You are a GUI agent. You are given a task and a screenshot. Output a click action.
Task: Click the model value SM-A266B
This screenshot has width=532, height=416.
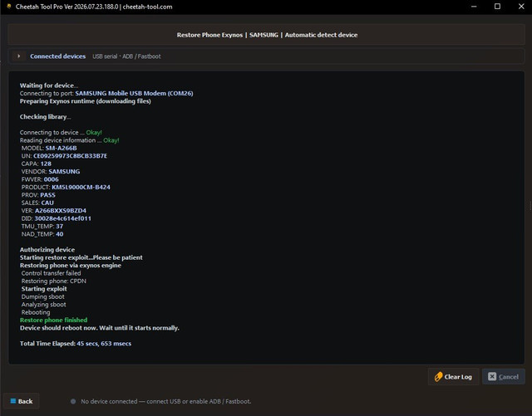point(61,148)
